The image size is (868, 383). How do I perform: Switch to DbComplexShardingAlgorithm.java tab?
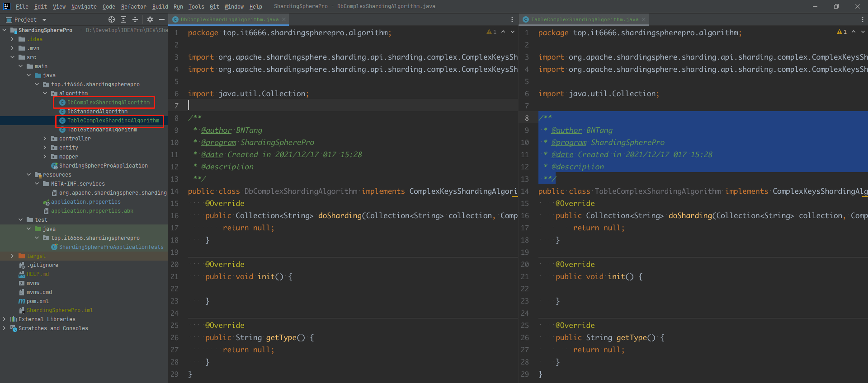click(229, 19)
